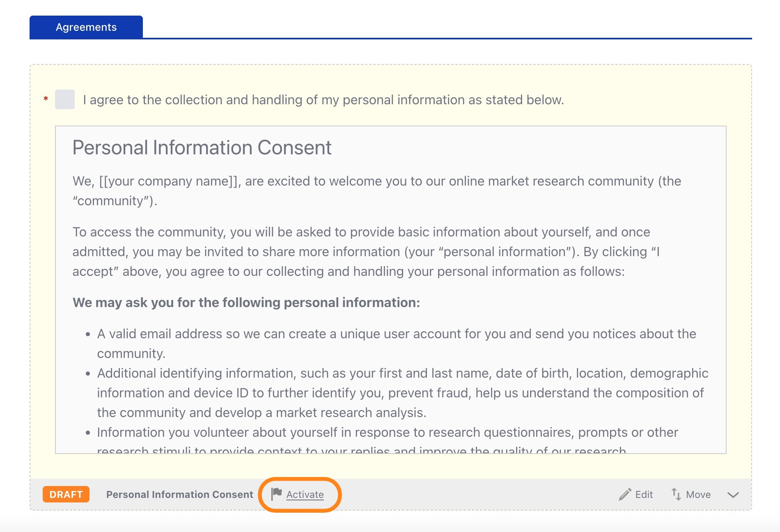Viewport: 780px width, 532px height.
Task: Expand the chevron dropdown next to Move
Action: [x=733, y=495]
